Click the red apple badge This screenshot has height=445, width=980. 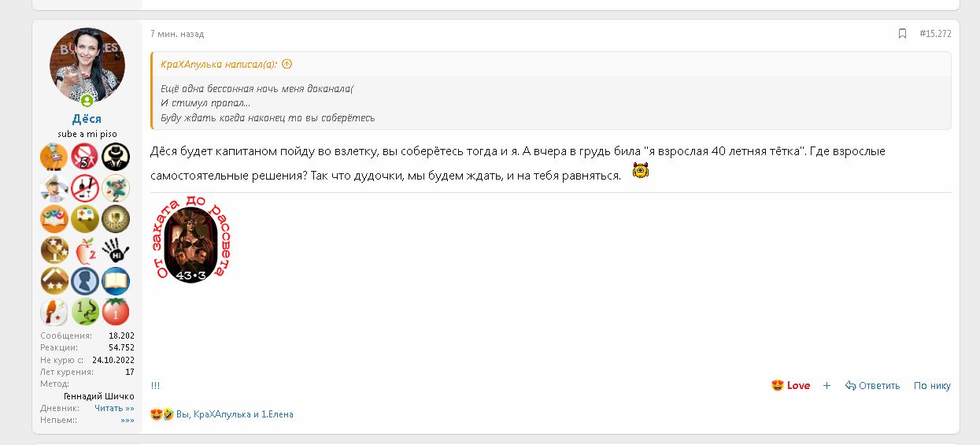[x=85, y=250]
